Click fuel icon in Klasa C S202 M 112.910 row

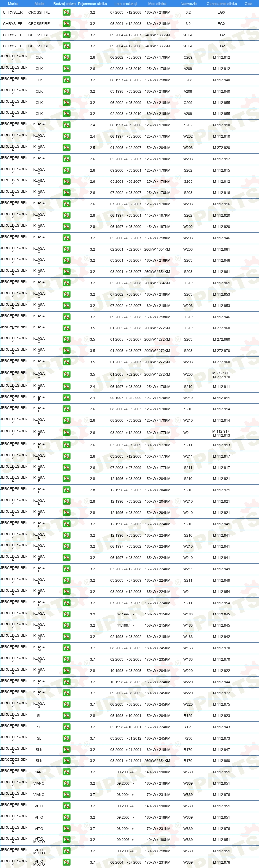tap(66, 125)
